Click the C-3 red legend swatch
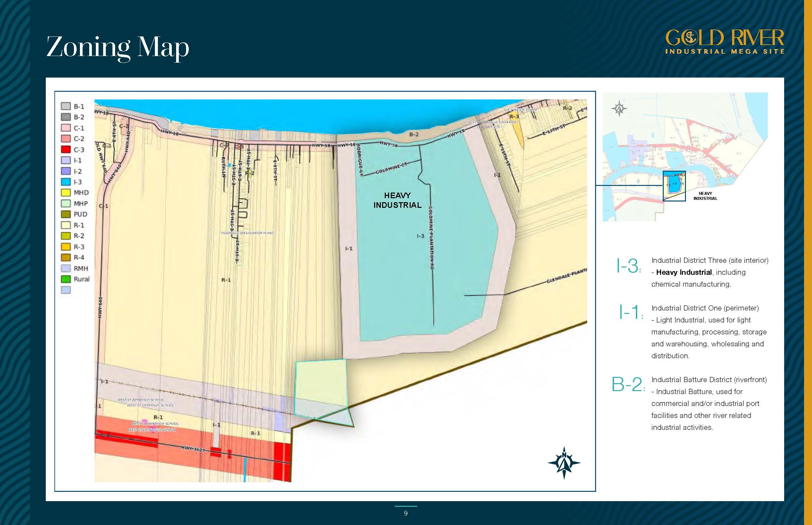Screen dimensions: 812x525 [66, 149]
